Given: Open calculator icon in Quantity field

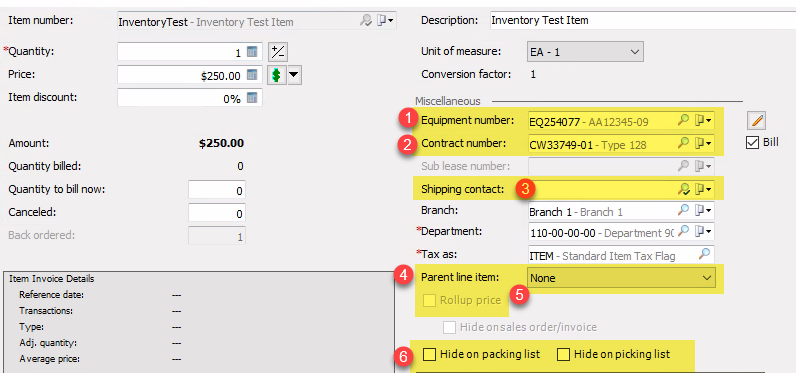Looking at the screenshot, I should [252, 52].
